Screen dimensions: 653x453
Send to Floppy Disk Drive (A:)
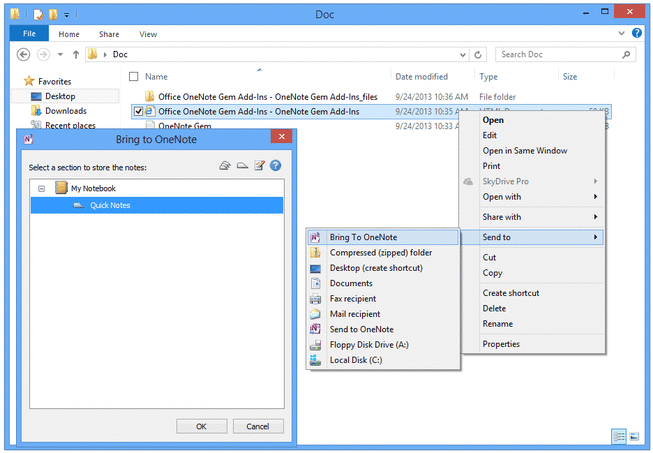pos(383,345)
